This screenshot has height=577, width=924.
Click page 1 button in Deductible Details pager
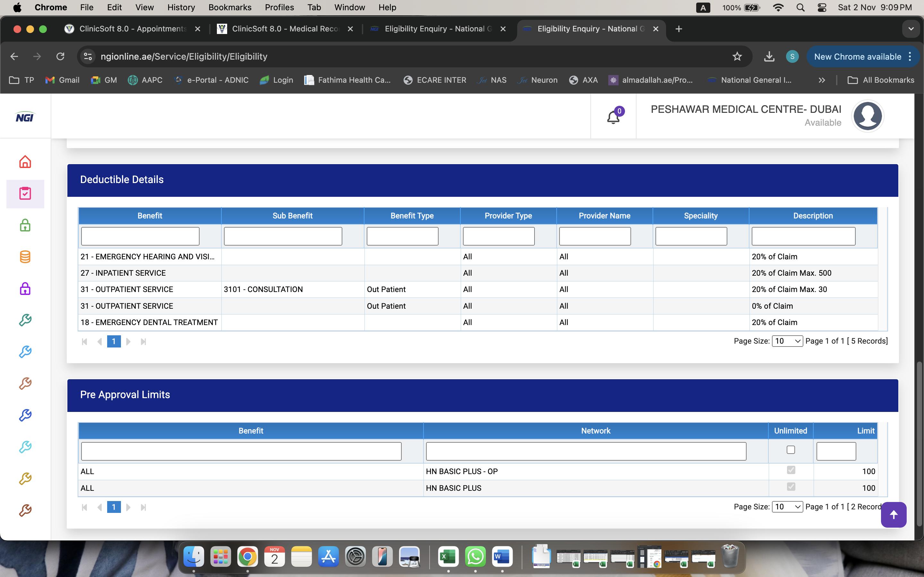114,341
